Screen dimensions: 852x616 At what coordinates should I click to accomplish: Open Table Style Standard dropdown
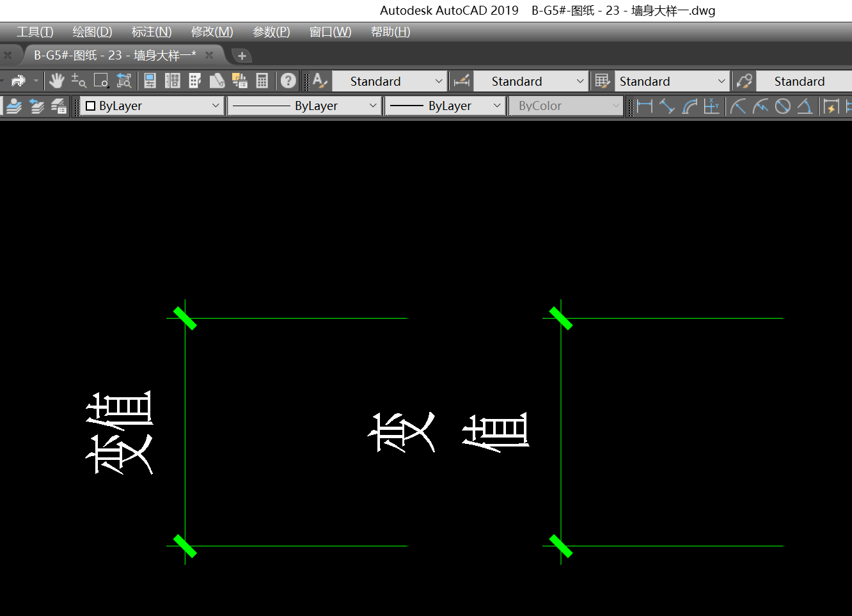(672, 81)
